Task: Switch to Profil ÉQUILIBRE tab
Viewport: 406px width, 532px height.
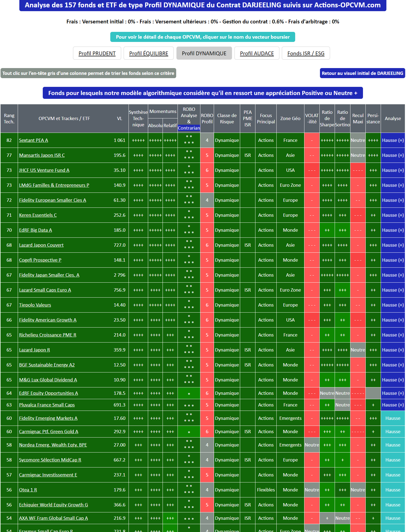Action: pos(149,53)
